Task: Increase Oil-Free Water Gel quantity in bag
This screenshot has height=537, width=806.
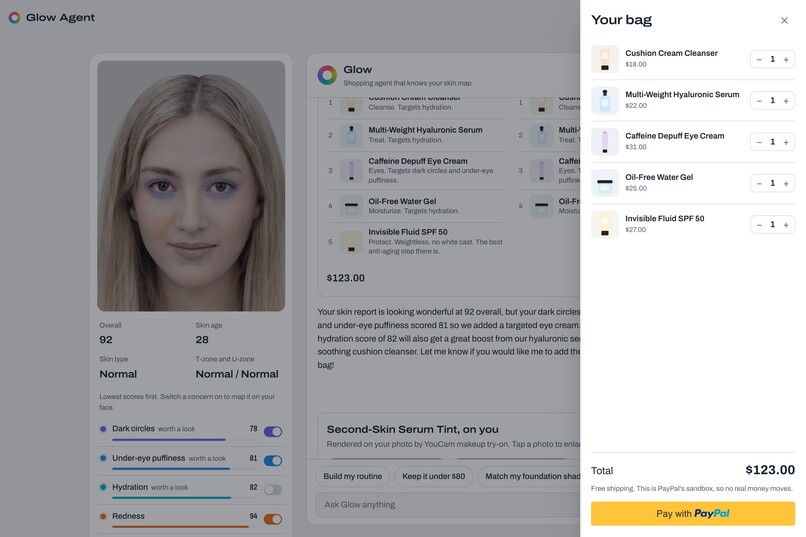Action: [x=786, y=183]
